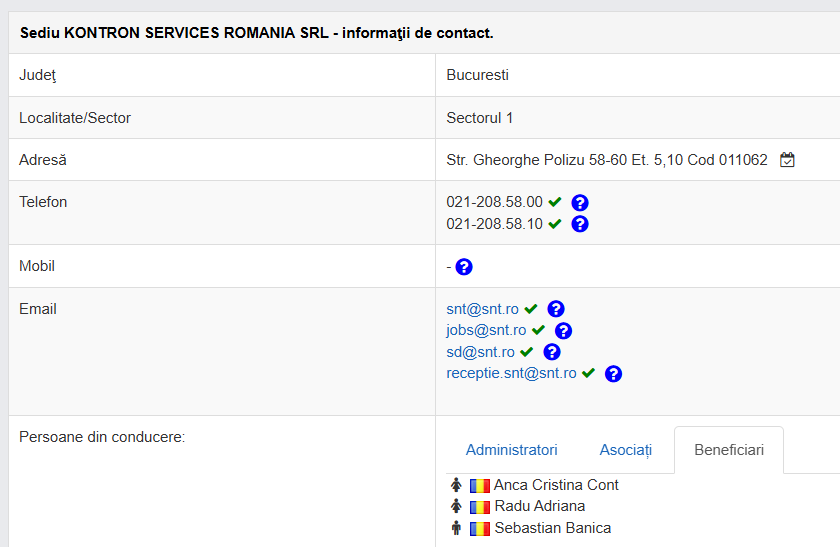Switch to the Administratori tab
This screenshot has height=547, width=840.
point(511,450)
